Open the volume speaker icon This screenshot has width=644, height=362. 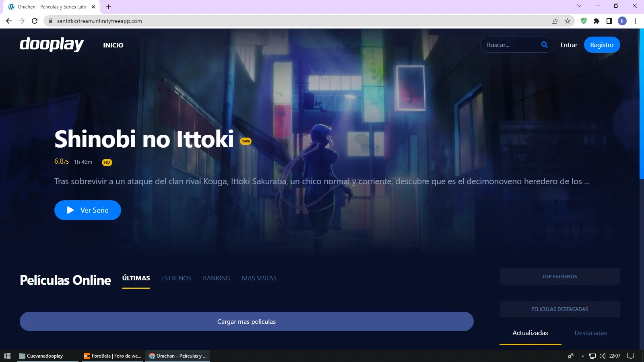coord(602,356)
